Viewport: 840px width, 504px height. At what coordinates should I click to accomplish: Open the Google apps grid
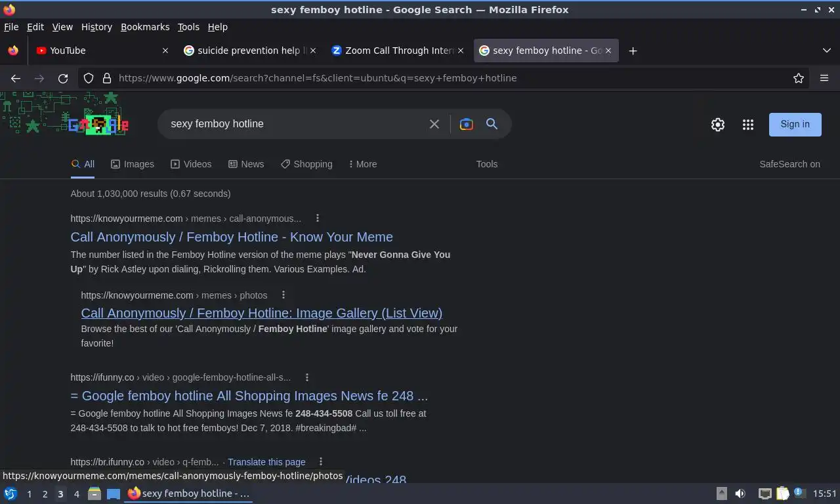748,125
